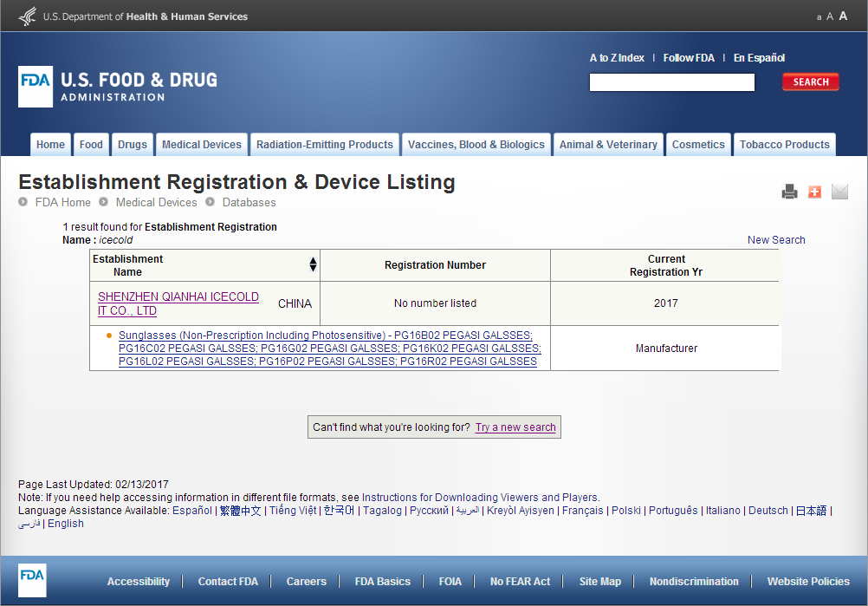Open Vaccines, Blood & Biologics tab
This screenshot has width=868, height=606.
(476, 145)
